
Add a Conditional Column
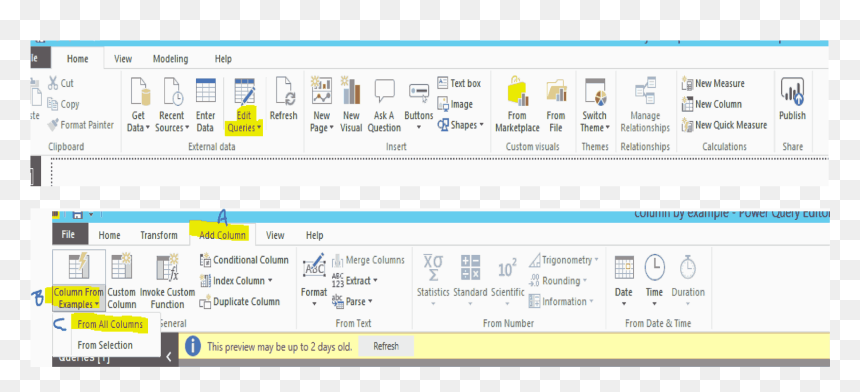pyautogui.click(x=244, y=260)
